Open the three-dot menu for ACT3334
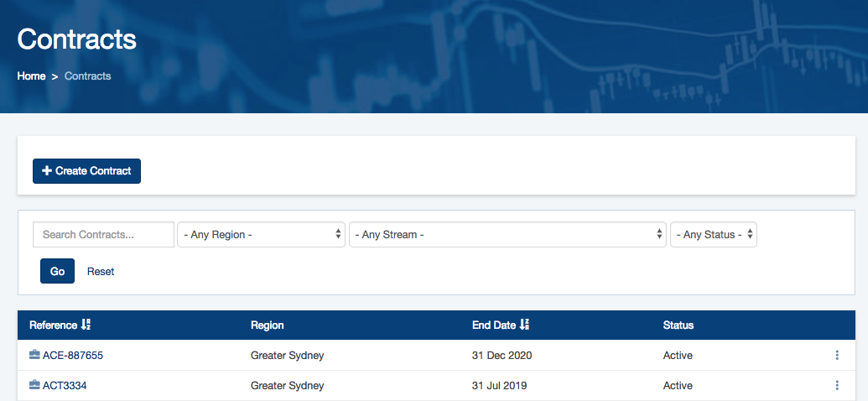The width and height of the screenshot is (868, 401). [837, 385]
